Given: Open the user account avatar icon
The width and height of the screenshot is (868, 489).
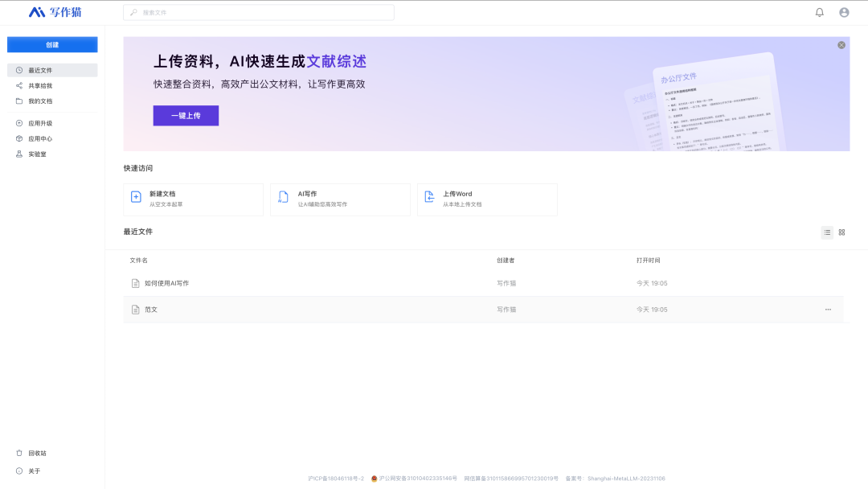Looking at the screenshot, I should point(844,12).
